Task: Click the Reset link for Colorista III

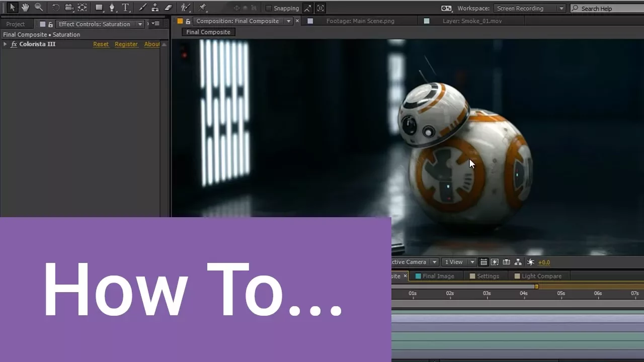Action: point(101,44)
